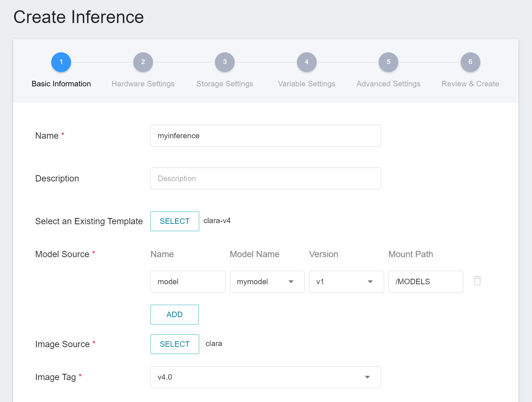Viewport: 532px width, 402px height.
Task: Expand the Model Name dropdown showing mymodel
Action: coord(267,282)
